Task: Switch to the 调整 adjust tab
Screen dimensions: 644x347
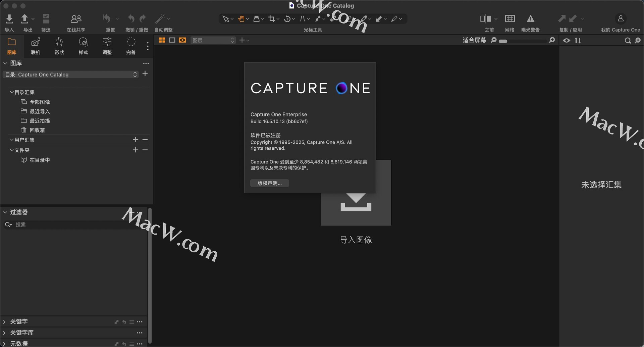Action: click(107, 46)
